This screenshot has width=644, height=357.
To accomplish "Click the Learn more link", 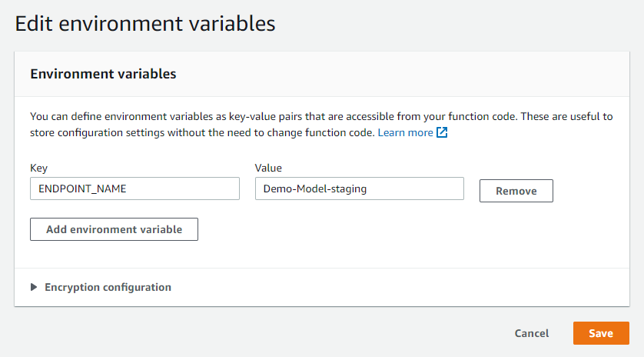I will point(405,132).
